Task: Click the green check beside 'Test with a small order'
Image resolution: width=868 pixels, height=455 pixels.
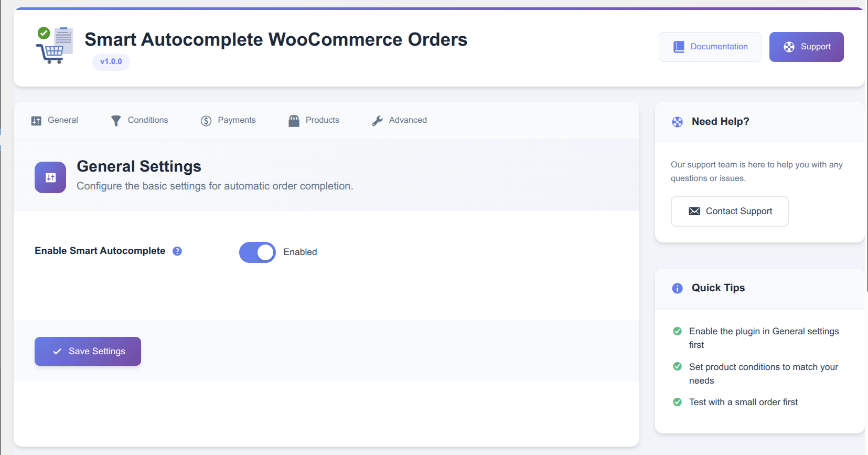Action: (678, 402)
